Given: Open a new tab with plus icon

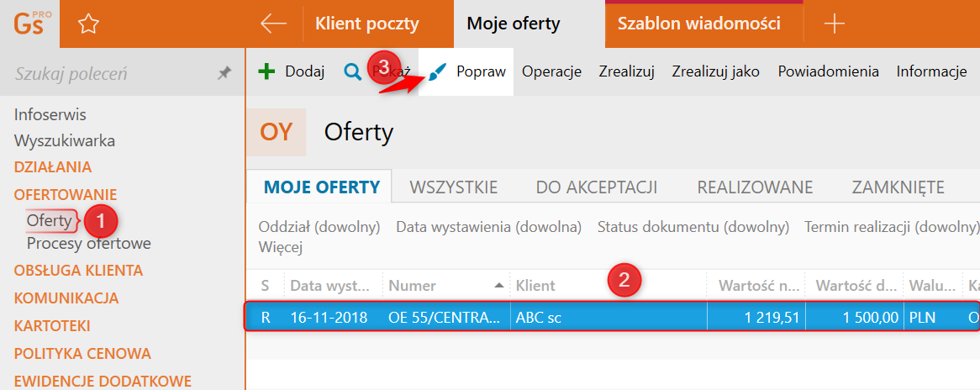Looking at the screenshot, I should point(834,24).
